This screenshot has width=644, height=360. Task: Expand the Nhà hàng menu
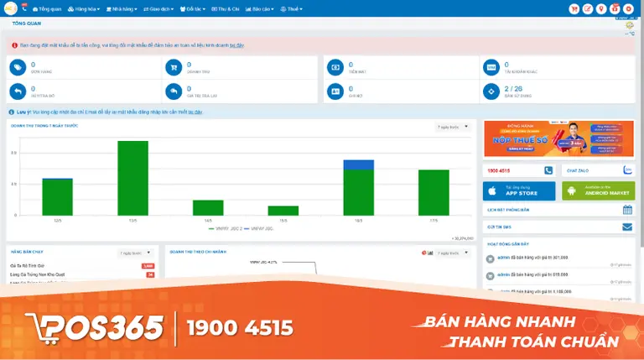point(122,9)
